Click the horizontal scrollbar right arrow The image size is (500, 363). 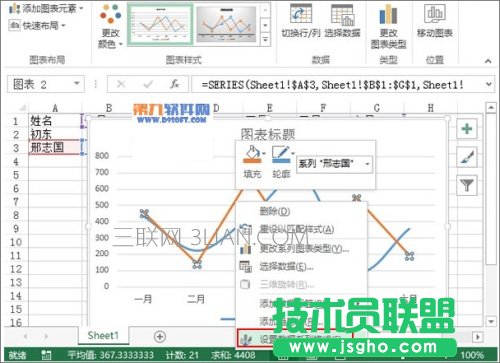[x=478, y=337]
